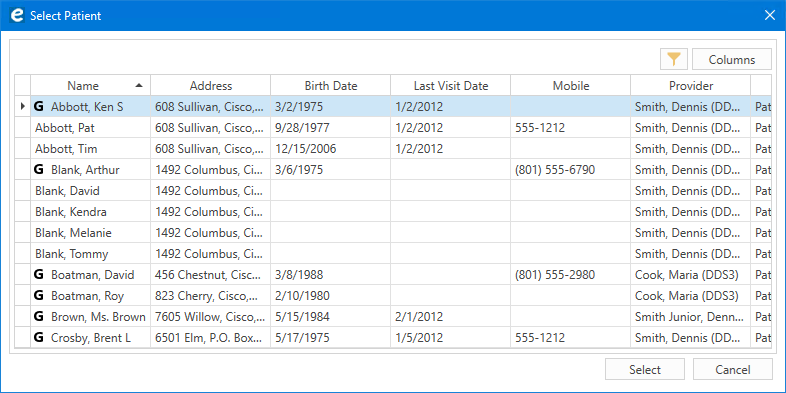Open the yellow funnel filter
786x393 pixels.
tap(674, 59)
